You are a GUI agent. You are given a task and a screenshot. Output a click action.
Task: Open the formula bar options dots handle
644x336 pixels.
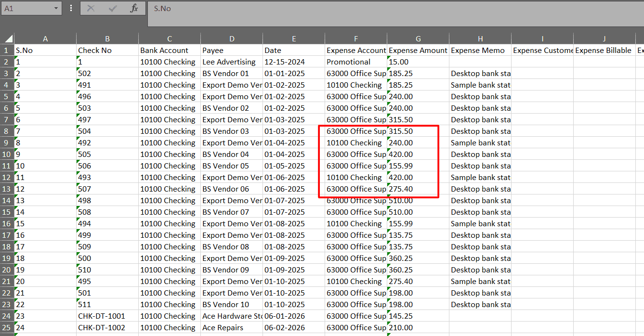[71, 8]
